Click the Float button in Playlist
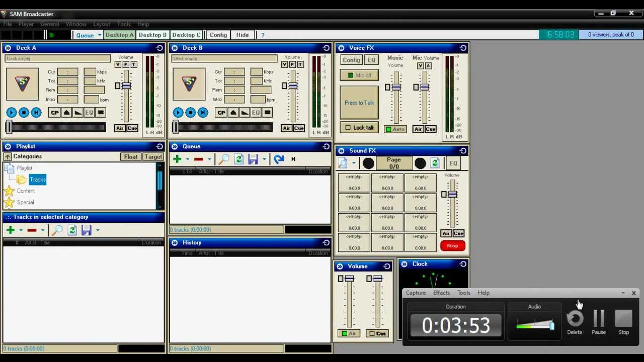 pyautogui.click(x=131, y=157)
